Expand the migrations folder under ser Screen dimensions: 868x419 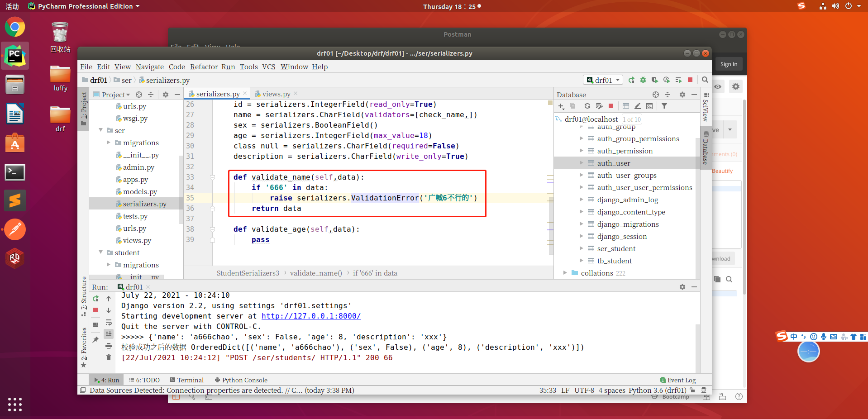tap(109, 143)
